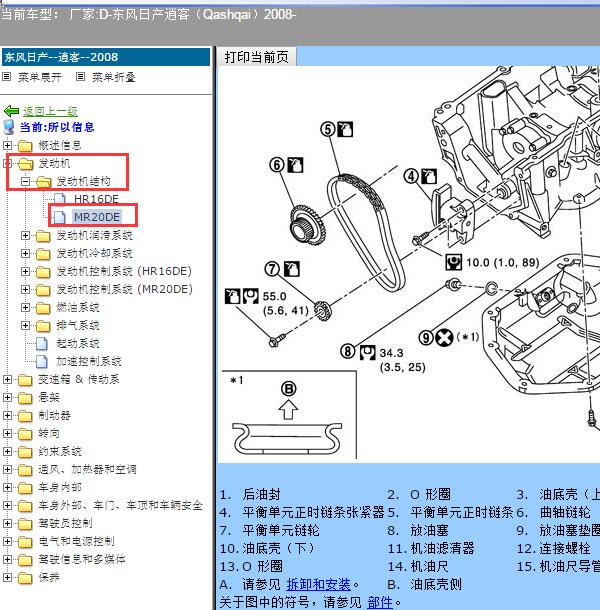Click the engine exploded-view diagram

[x=409, y=265]
